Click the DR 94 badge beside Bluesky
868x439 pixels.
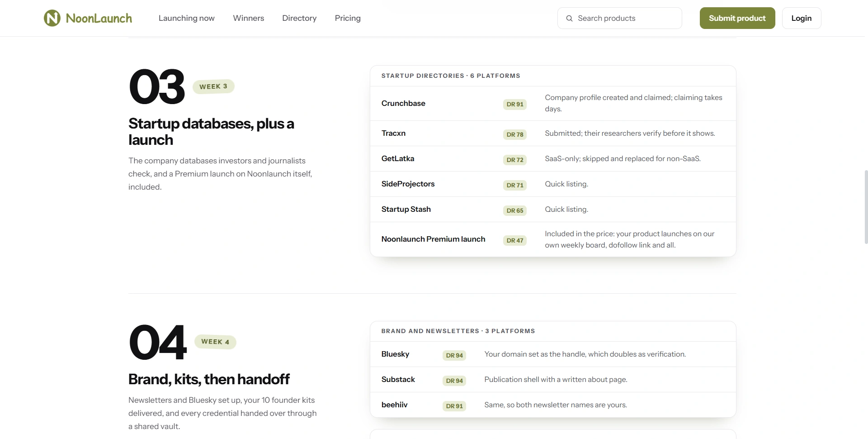(x=454, y=355)
